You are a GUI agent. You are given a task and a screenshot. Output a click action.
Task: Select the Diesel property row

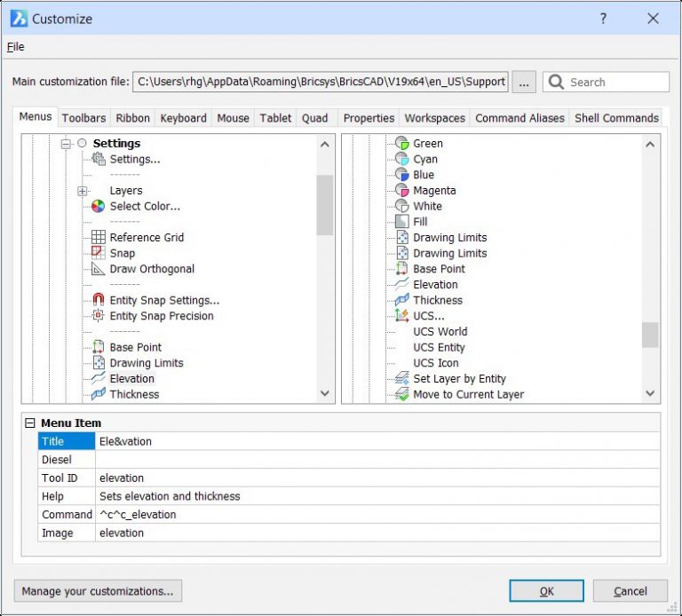[x=349, y=460]
